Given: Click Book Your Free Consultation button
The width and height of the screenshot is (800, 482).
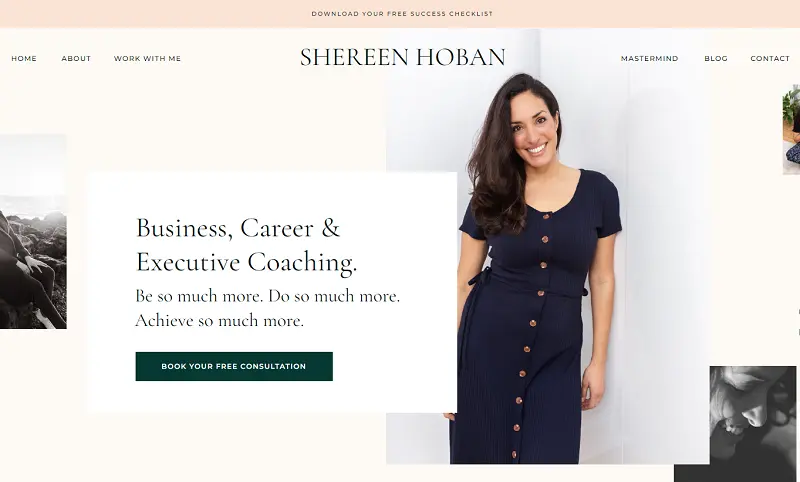Looking at the screenshot, I should [x=234, y=366].
